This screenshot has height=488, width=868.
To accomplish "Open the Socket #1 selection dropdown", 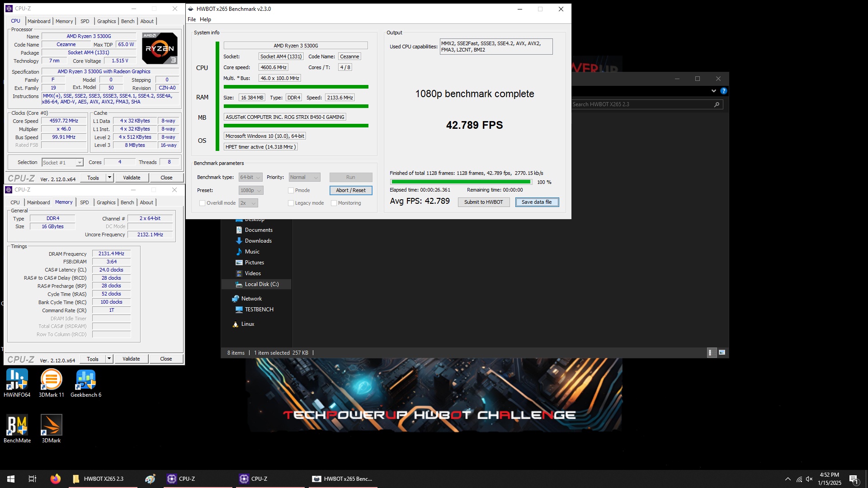I will tap(62, 163).
